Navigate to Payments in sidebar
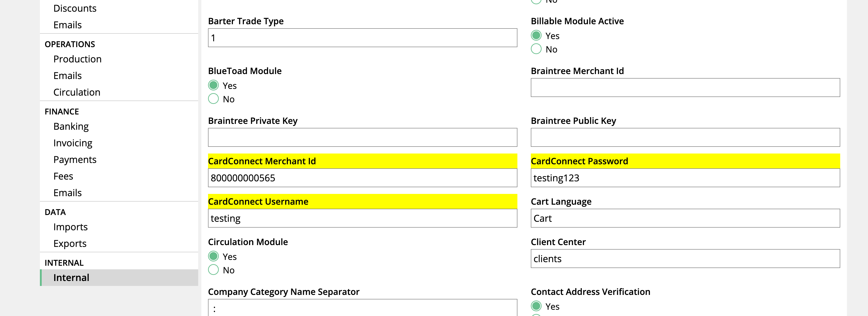This screenshot has height=316, width=868. click(x=75, y=160)
